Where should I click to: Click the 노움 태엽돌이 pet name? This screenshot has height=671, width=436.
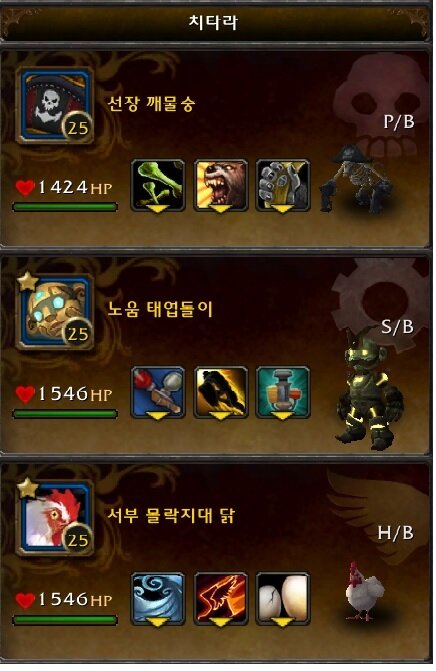pyautogui.click(x=160, y=309)
